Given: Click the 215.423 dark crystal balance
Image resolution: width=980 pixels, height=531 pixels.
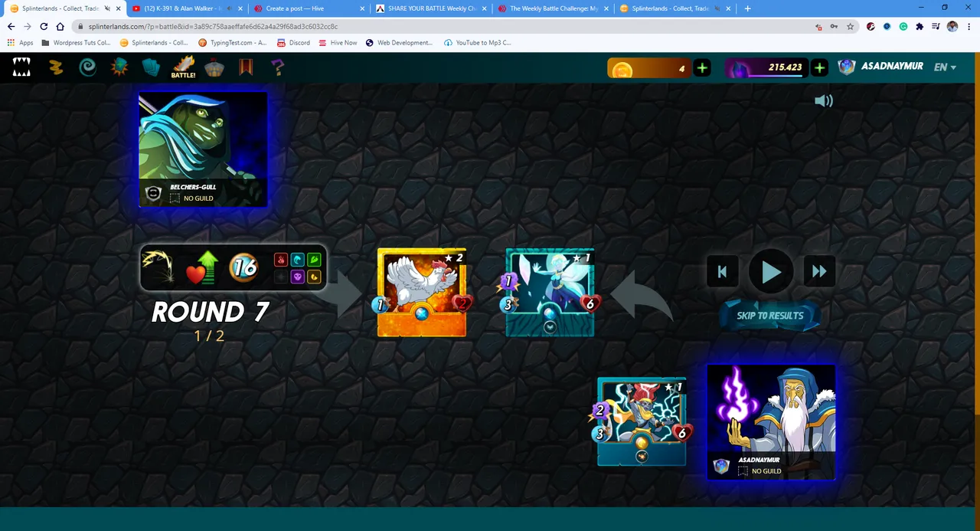Looking at the screenshot, I should pos(766,68).
